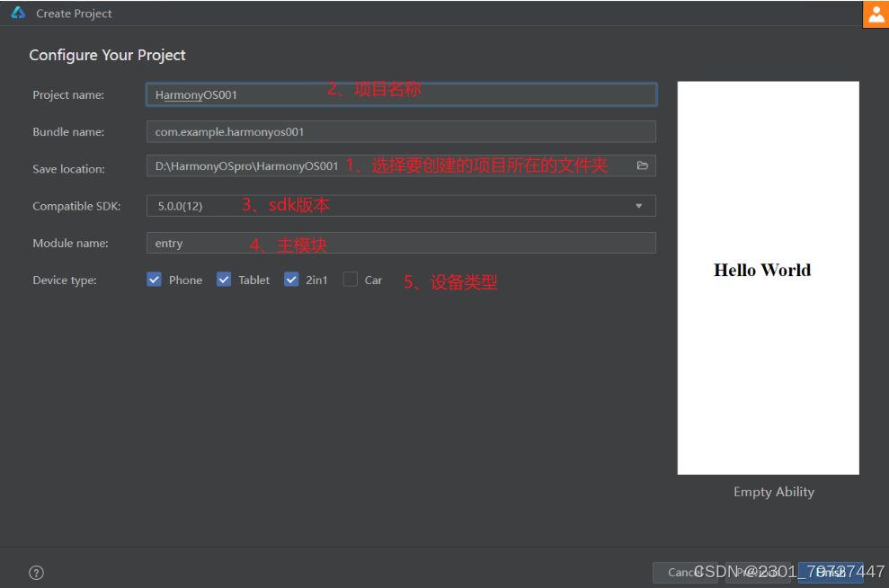Uncheck the Phone device type checkbox
This screenshot has height=588, width=889.
pos(155,280)
